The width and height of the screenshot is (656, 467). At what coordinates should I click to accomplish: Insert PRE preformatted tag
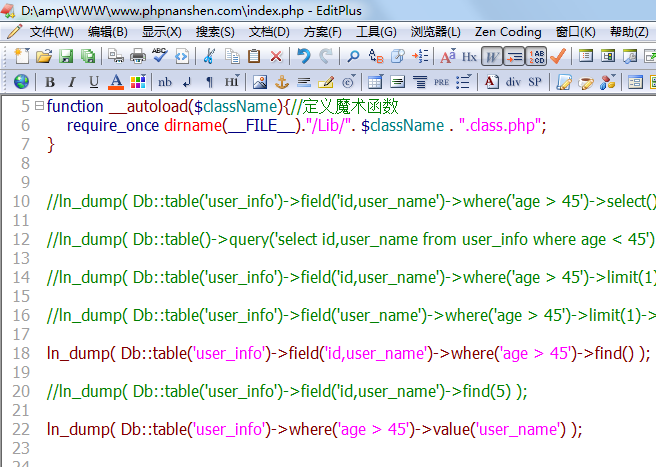point(441,82)
